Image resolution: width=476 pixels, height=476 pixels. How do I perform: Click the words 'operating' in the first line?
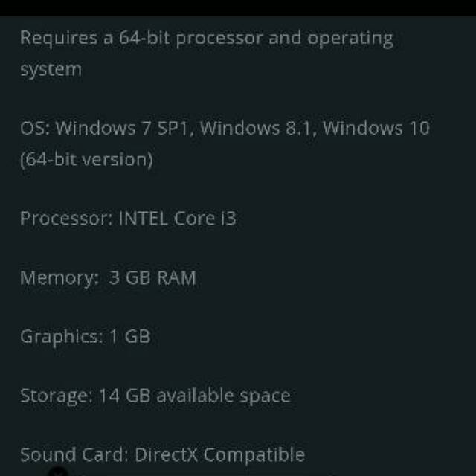pyautogui.click(x=350, y=38)
